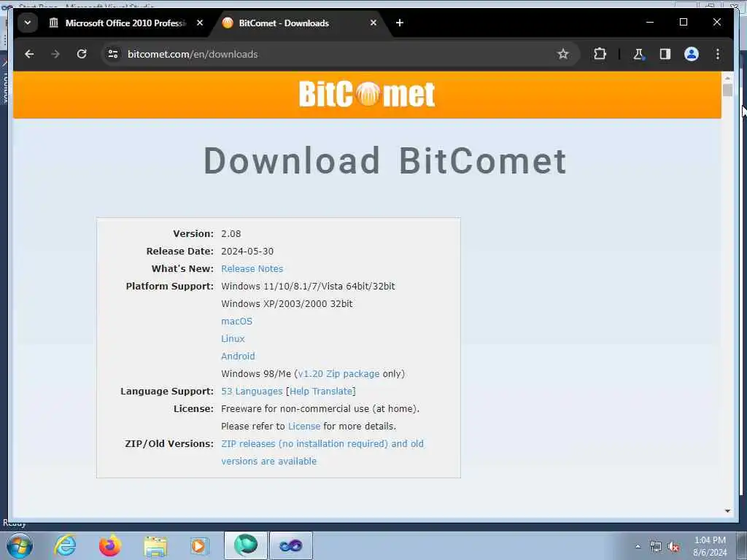Click the muted volume tray icon
This screenshot has height=560, width=747.
[673, 547]
